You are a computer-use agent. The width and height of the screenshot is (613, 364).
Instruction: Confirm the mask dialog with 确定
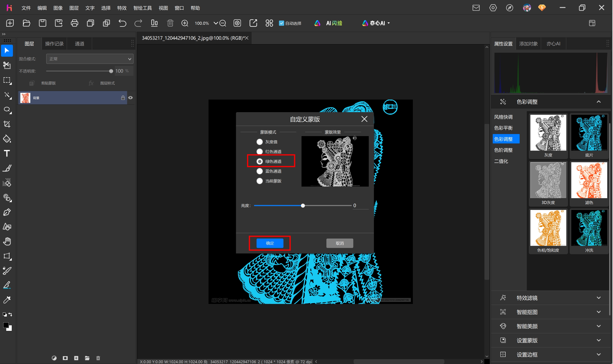point(270,243)
